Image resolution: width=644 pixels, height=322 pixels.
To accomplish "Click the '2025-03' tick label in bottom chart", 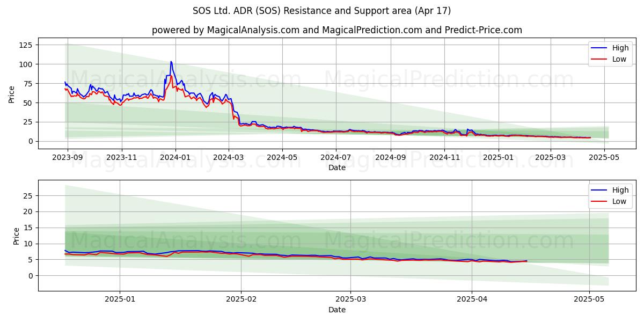I will tap(350, 299).
